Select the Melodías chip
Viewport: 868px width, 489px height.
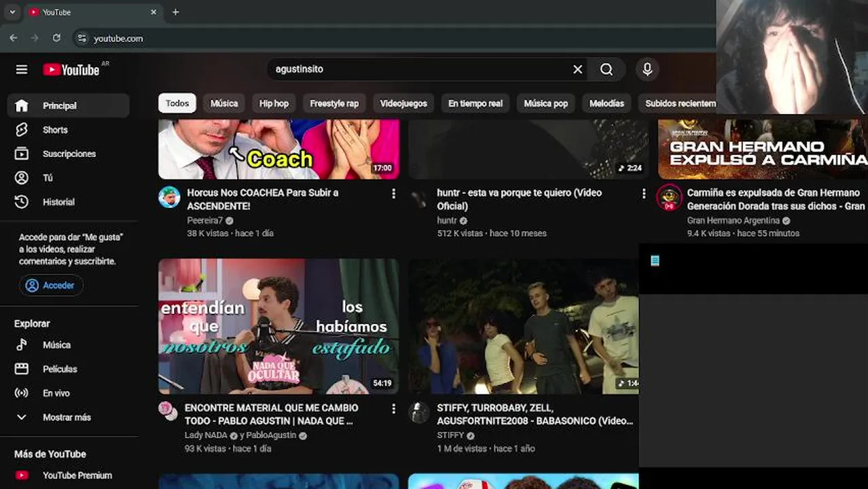pos(607,103)
